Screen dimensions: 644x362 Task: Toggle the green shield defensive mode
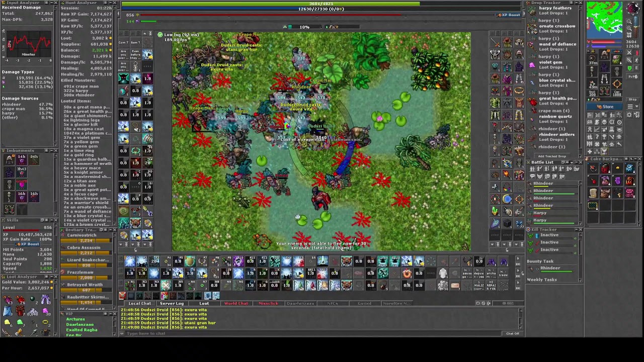(x=629, y=68)
